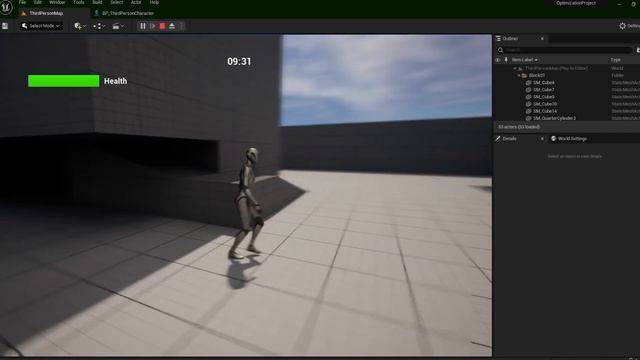Click the Unreal Engine logo icon

[7, 7]
